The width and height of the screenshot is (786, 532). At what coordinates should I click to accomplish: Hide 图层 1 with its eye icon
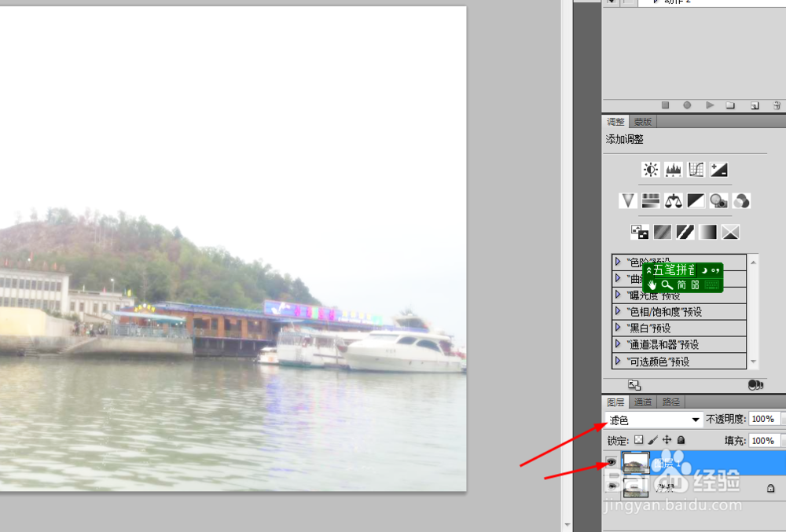(611, 462)
